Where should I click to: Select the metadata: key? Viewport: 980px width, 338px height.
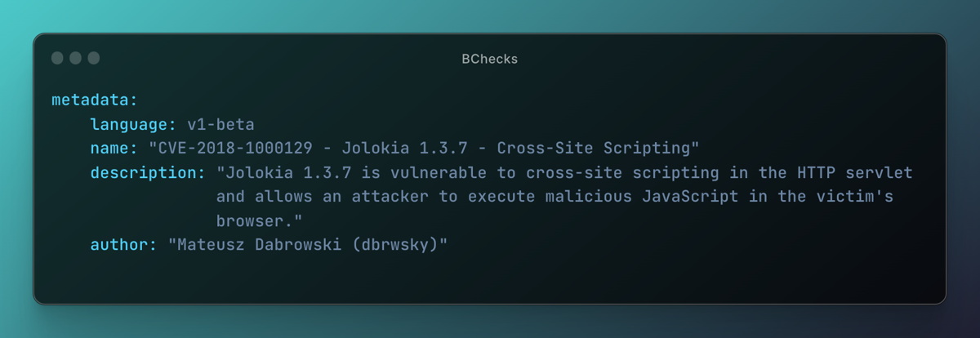point(95,100)
